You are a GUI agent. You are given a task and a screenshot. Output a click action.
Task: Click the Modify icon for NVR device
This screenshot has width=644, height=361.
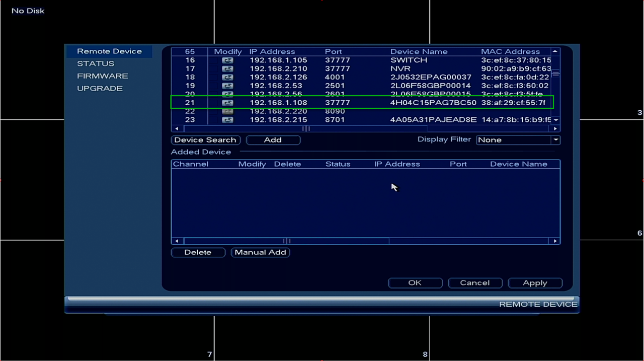click(228, 69)
